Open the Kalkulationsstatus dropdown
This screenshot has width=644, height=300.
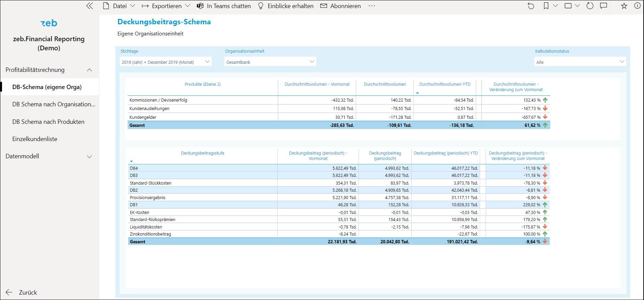pyautogui.click(x=580, y=62)
